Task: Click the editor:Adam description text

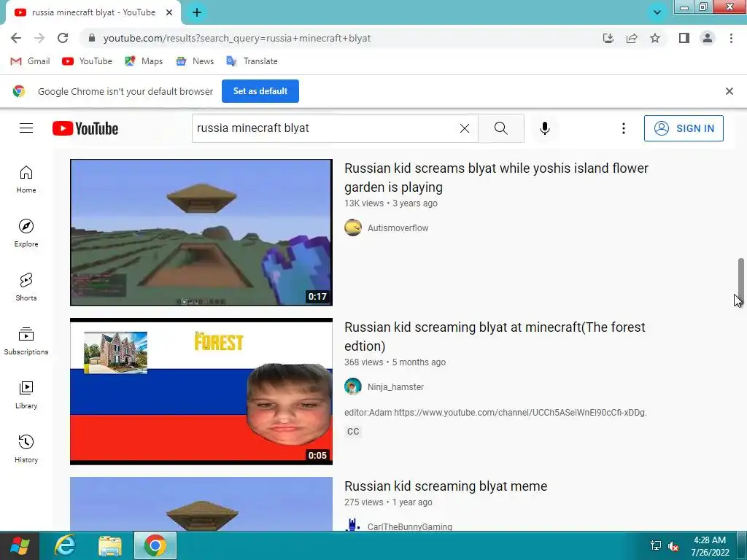Action: (495, 413)
